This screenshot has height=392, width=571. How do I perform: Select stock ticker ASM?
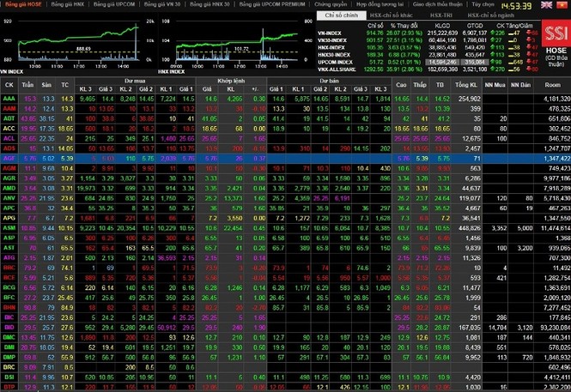(x=9, y=228)
